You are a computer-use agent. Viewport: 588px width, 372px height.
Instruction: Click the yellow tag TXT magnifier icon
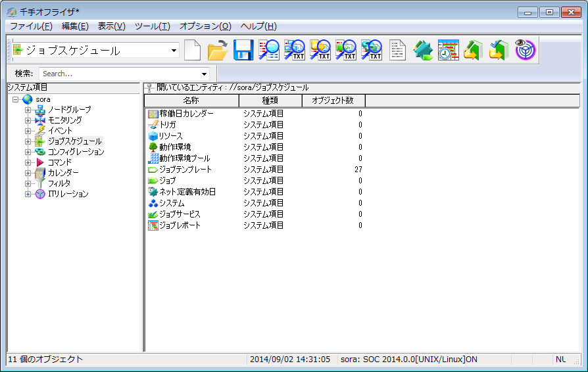point(320,50)
